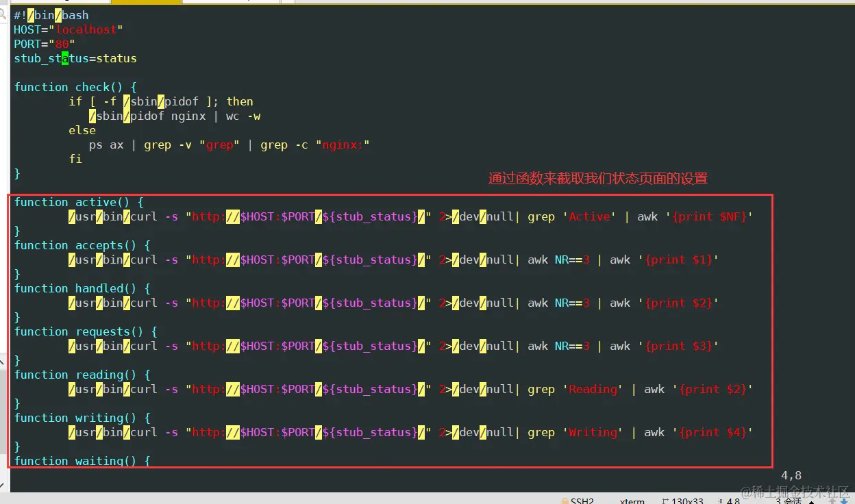Screen dimensions: 855x504
Task: Click the 'function waiting() {' line
Action: pos(82,461)
